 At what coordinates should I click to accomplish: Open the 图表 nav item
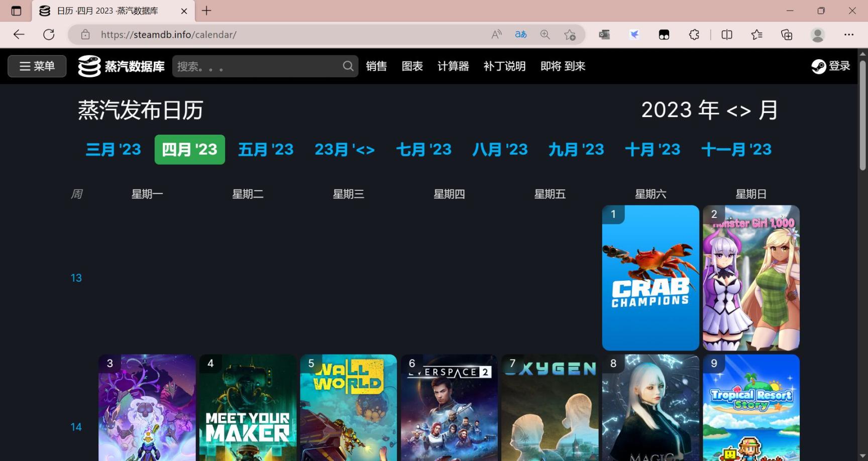click(x=412, y=66)
